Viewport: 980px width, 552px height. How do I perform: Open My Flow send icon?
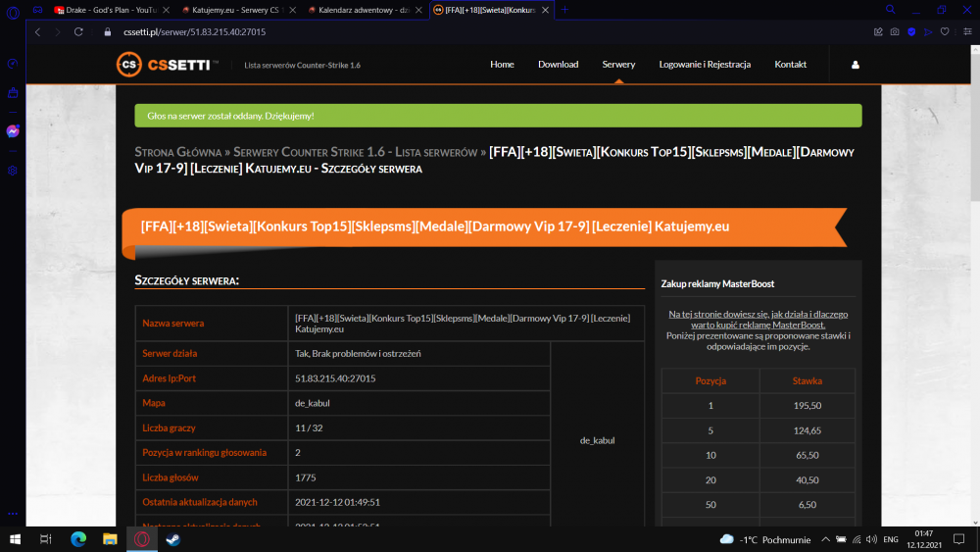point(928,32)
